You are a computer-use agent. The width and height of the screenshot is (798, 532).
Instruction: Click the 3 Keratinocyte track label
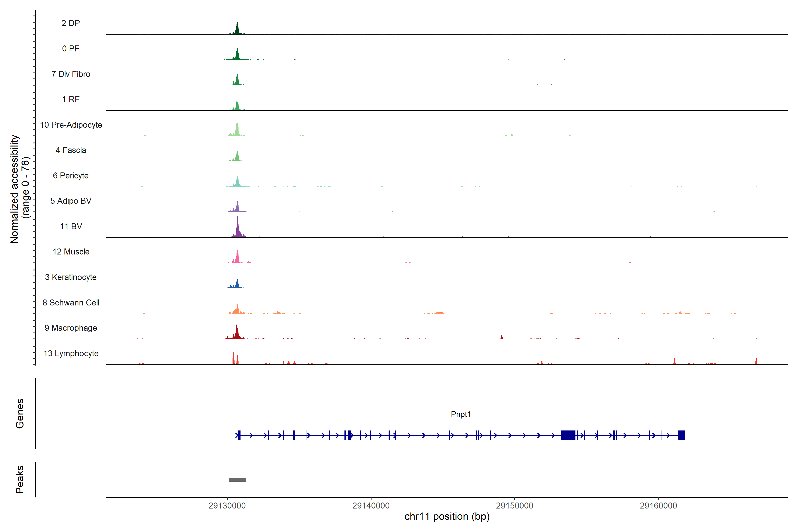click(x=71, y=277)
